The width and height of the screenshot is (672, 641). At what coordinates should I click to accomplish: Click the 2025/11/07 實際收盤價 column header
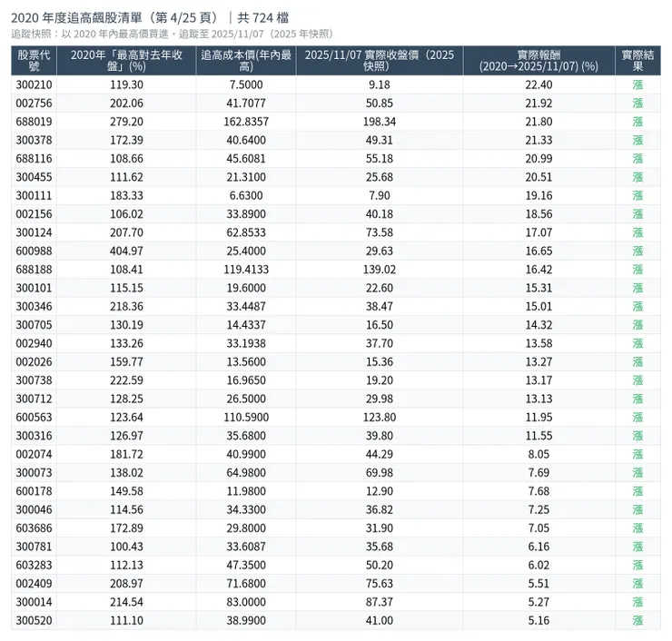click(x=380, y=61)
